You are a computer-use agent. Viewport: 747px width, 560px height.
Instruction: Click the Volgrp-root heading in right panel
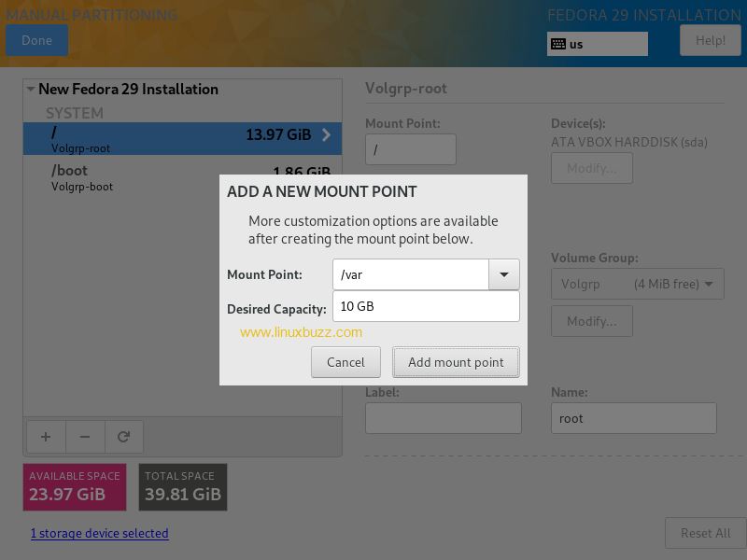[x=406, y=89]
